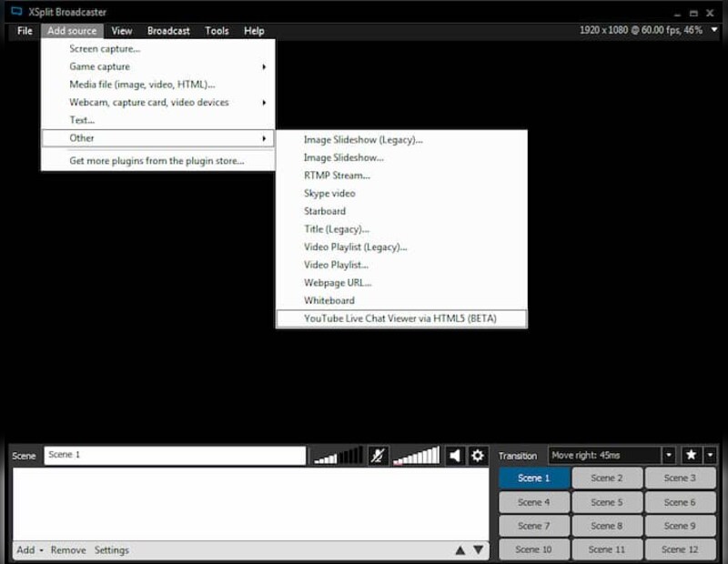The height and width of the screenshot is (564, 728).
Task: Choose Get more plugins from the plugin store
Action: point(158,161)
